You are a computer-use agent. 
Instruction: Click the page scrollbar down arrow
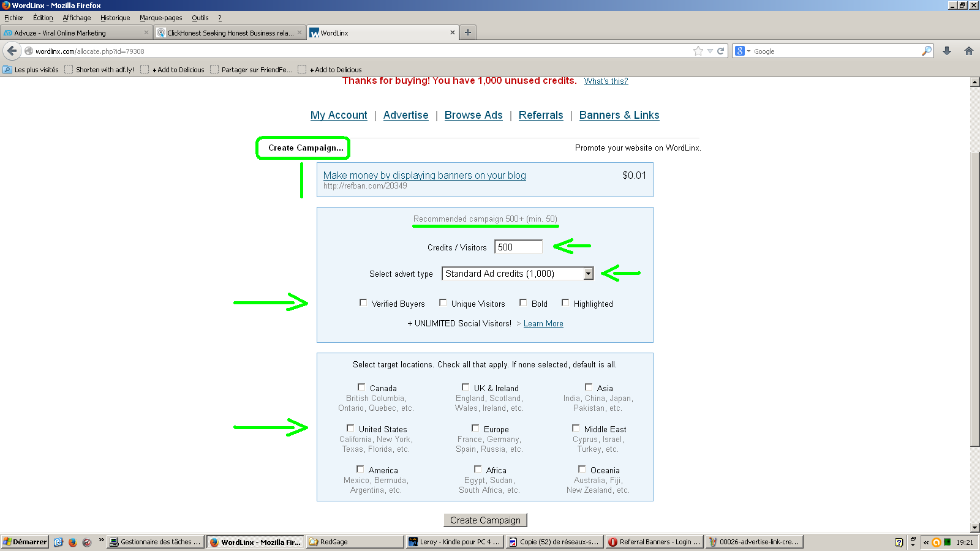(974, 528)
